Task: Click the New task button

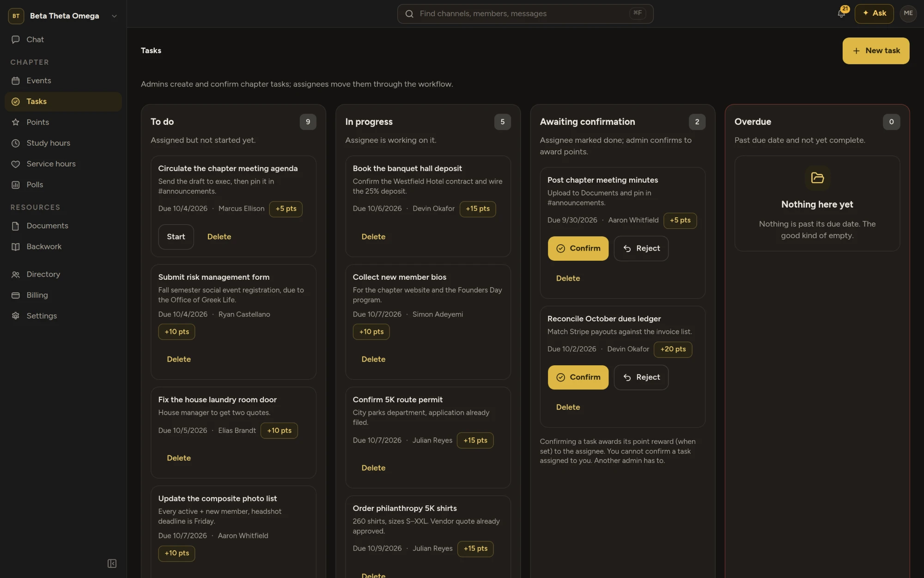Action: coord(876,50)
